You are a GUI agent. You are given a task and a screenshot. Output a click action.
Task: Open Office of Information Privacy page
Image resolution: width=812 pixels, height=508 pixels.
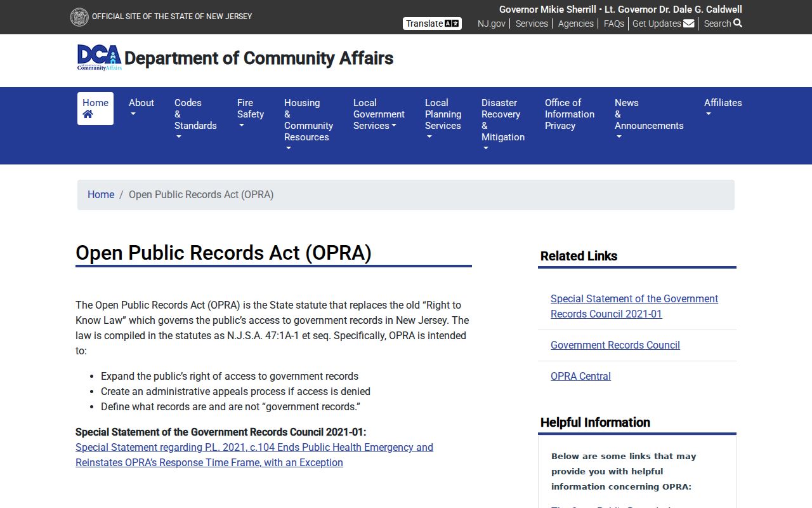click(570, 114)
